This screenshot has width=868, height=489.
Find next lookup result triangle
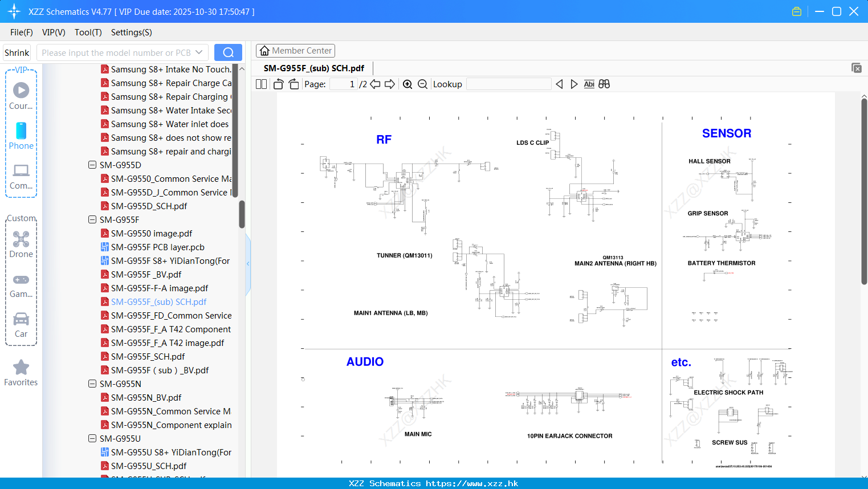pos(574,84)
